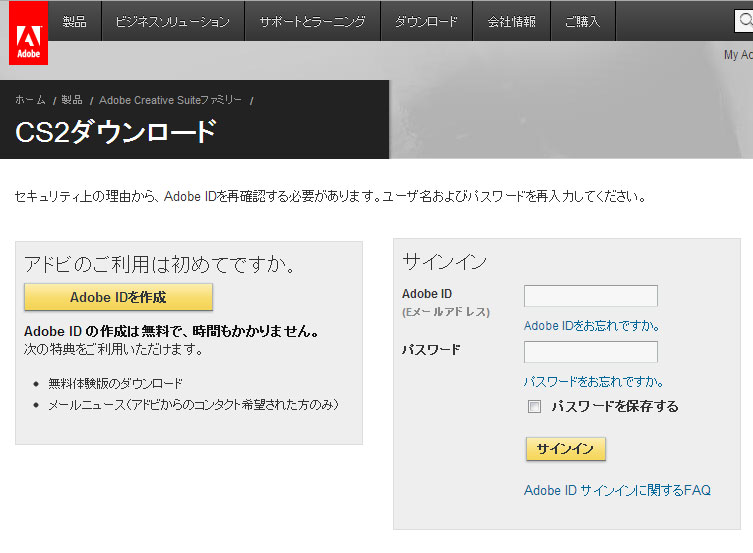753x553 pixels.
Task: Click the search magnifier icon
Action: point(746,20)
